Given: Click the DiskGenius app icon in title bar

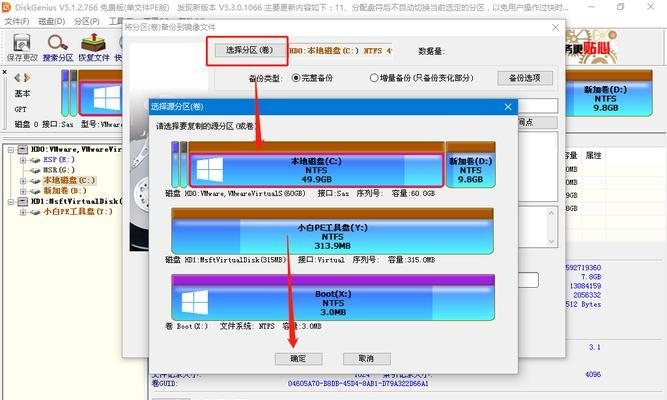Looking at the screenshot, I should (x=6, y=7).
